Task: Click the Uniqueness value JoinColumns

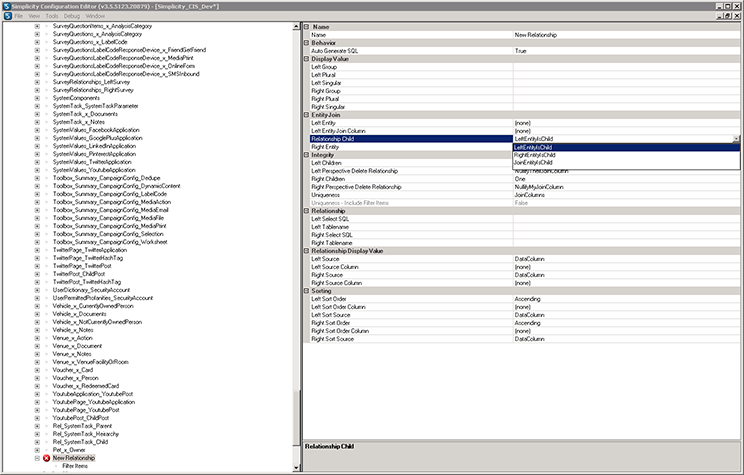Action: 530,195
